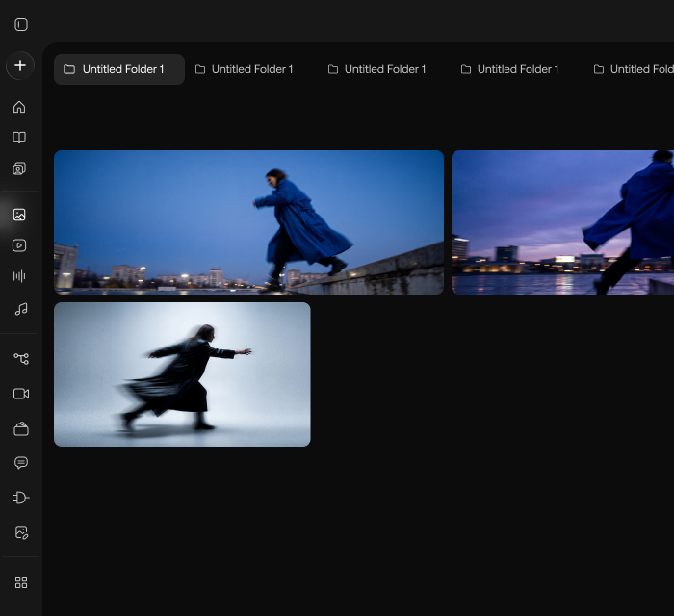Viewport: 674px width, 616px height.
Task: Open the video camera icon
Action: pos(21,394)
